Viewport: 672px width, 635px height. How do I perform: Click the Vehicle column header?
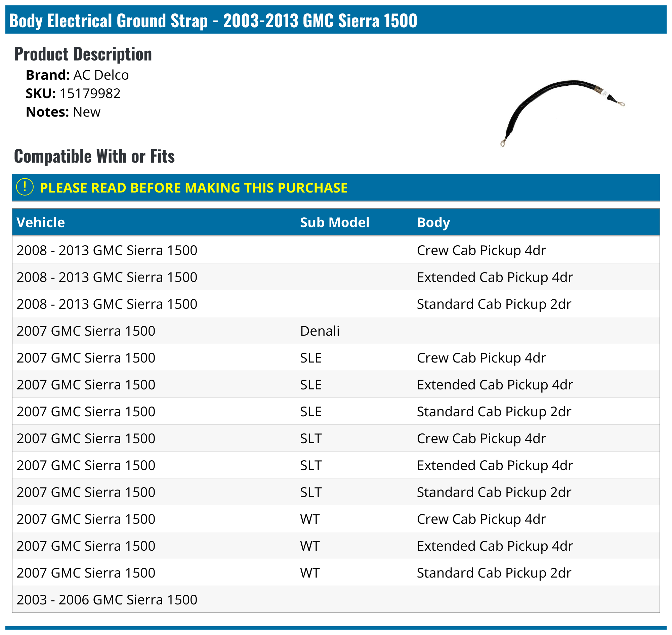41,222
